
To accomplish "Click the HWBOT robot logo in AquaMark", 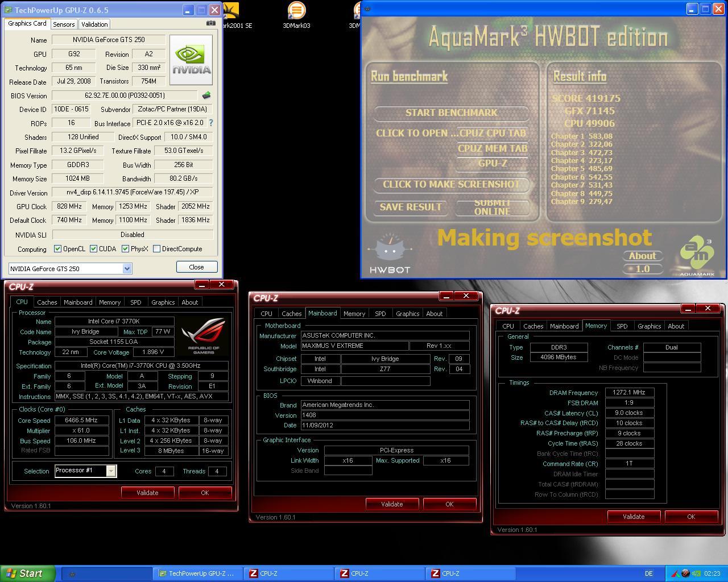I will point(390,254).
